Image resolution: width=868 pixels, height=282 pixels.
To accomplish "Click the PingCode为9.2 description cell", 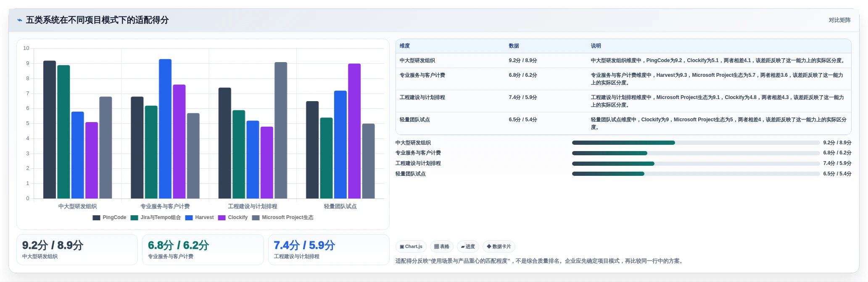I will coord(718,60).
